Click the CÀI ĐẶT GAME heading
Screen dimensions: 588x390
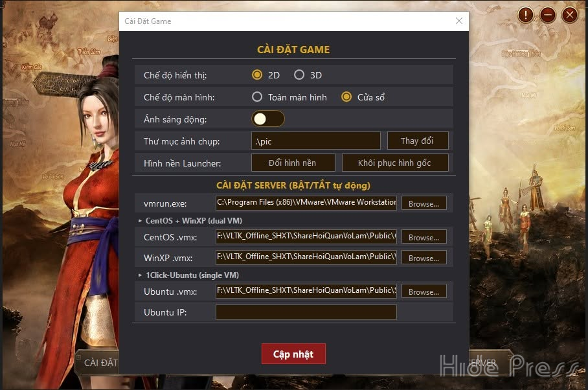pos(293,49)
